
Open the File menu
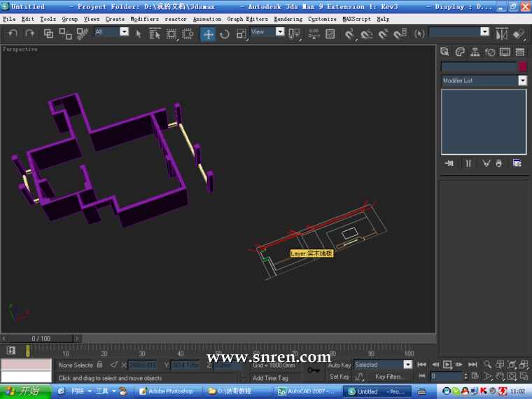[9, 19]
